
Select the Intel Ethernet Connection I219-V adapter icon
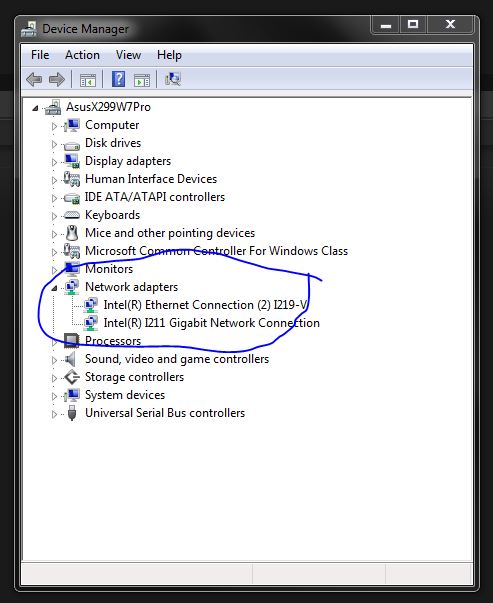click(x=91, y=305)
